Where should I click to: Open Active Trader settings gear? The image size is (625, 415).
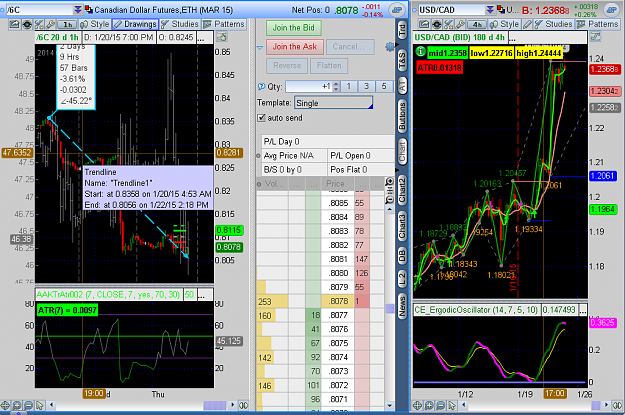coord(389,47)
